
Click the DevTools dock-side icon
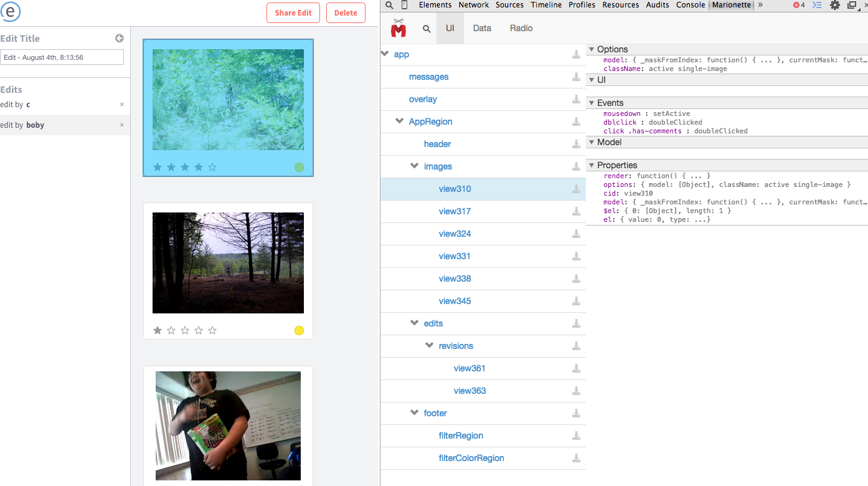[x=852, y=5]
